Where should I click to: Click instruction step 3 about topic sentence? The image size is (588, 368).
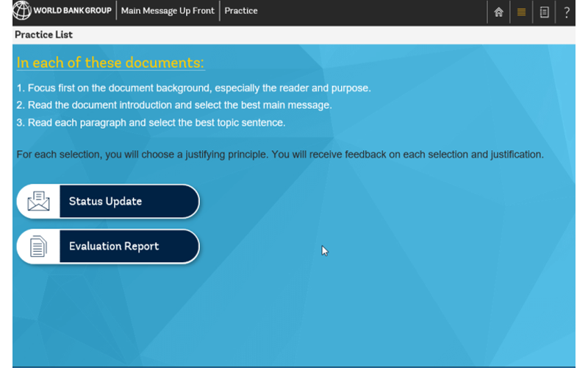point(151,122)
